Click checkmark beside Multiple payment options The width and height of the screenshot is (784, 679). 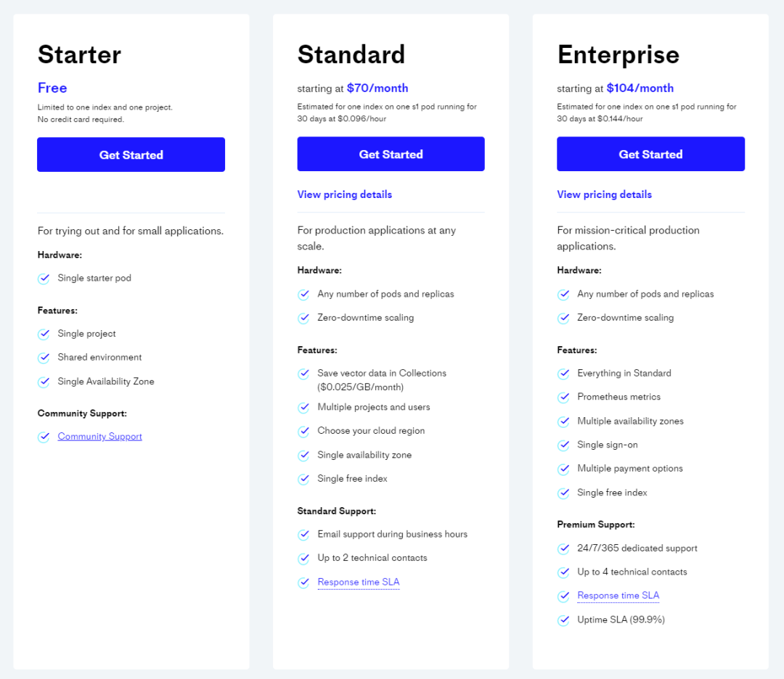(563, 469)
